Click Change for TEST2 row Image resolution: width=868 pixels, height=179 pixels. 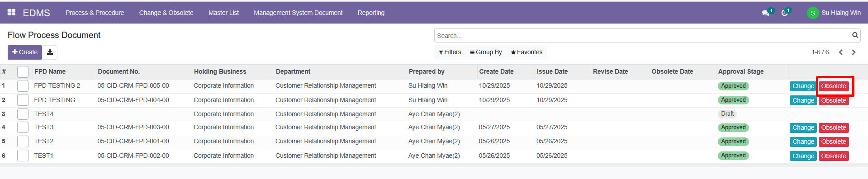803,142
